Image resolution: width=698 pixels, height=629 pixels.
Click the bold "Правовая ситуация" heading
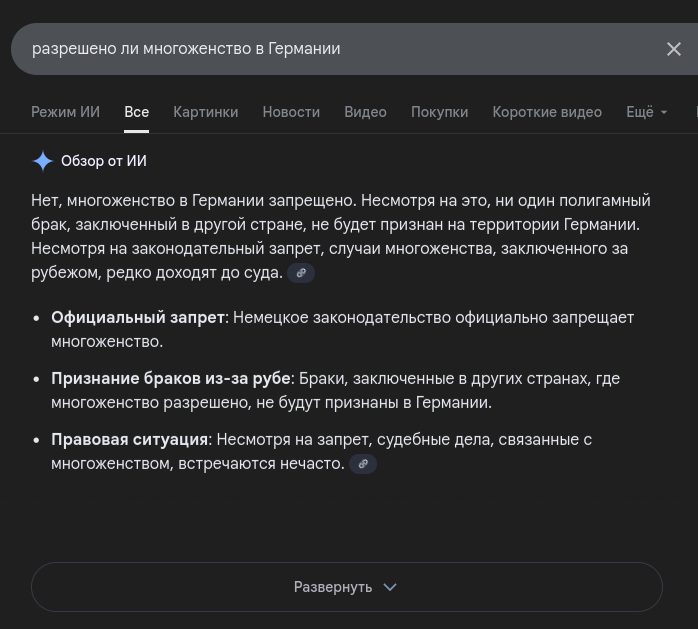point(130,439)
